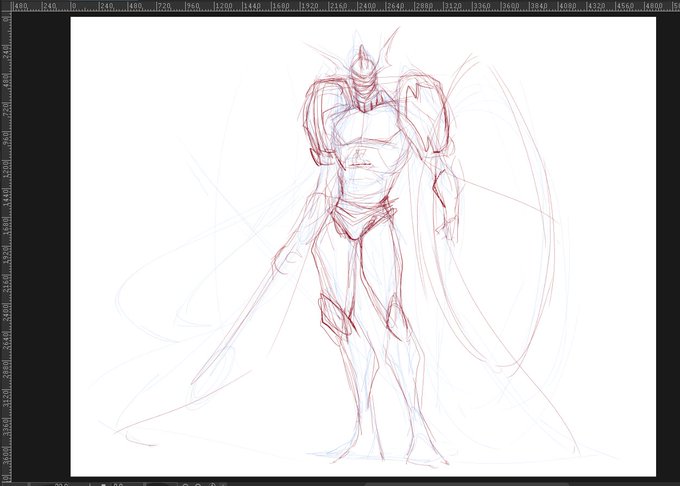Viewport: 680px width, 486px height.
Task: Click the armored knight sketch on the canvas
Action: 364,247
